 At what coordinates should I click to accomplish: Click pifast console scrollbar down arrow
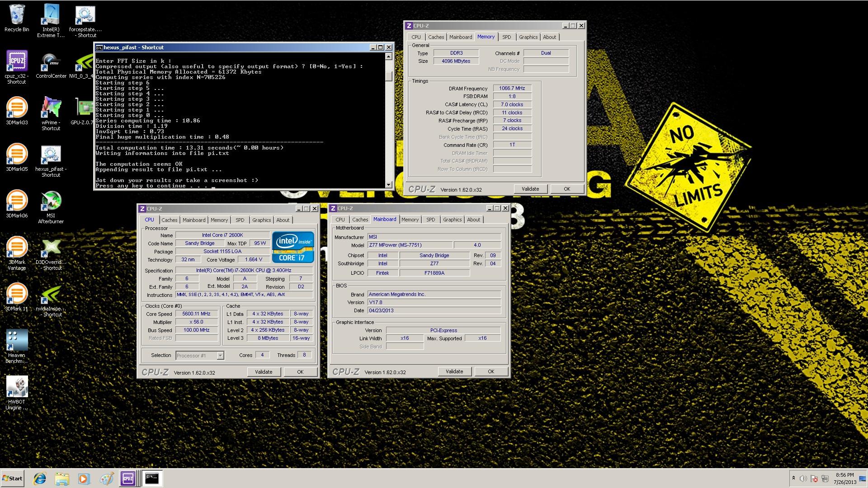click(388, 184)
